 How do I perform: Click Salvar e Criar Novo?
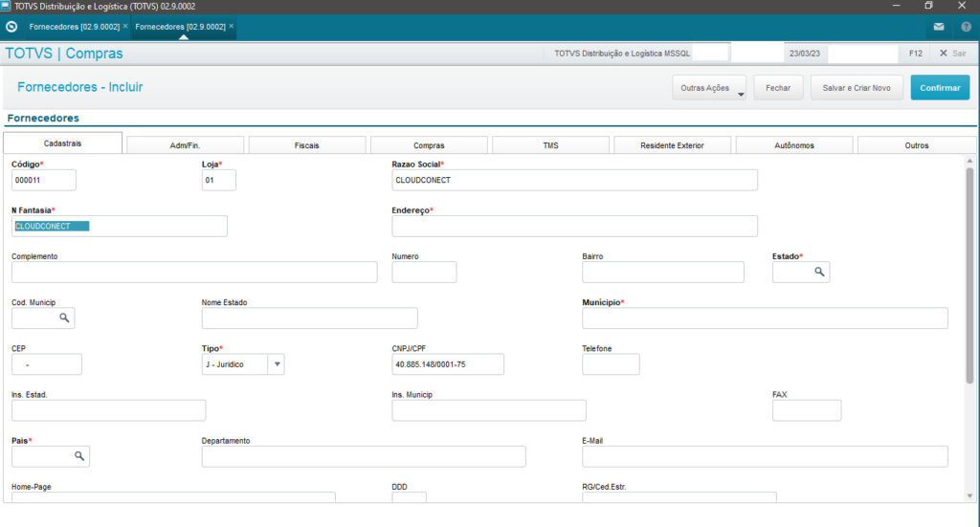856,88
